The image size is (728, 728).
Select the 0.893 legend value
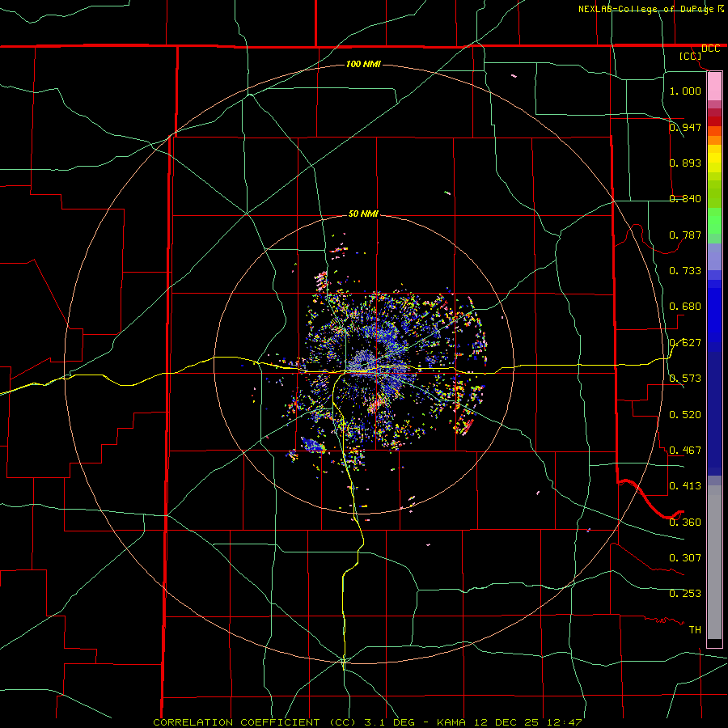685,163
